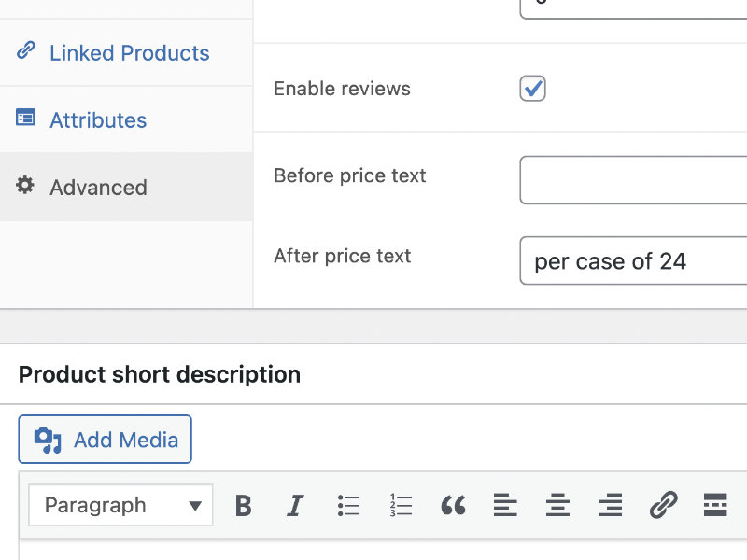Apply bold formatting in the description editor
Screen dimensions: 747x560
click(x=243, y=505)
